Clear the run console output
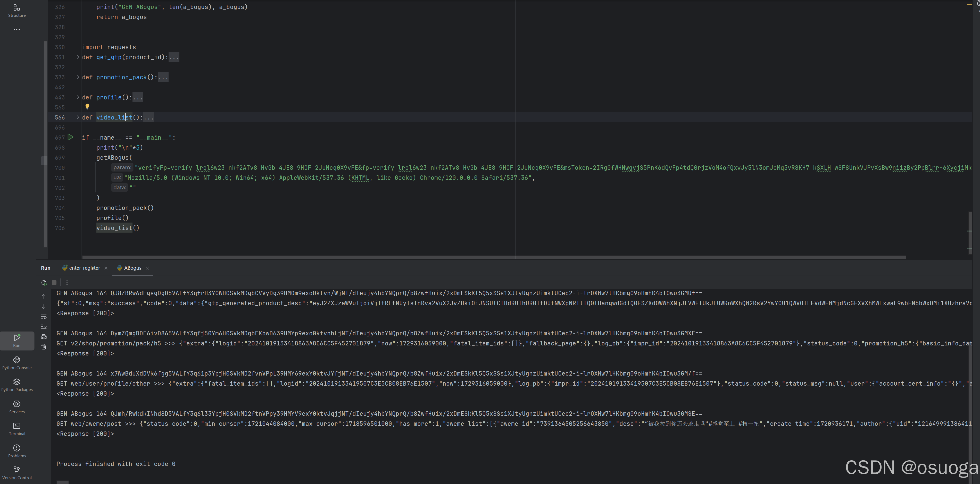Screen dimensions: 980x484 [44, 346]
